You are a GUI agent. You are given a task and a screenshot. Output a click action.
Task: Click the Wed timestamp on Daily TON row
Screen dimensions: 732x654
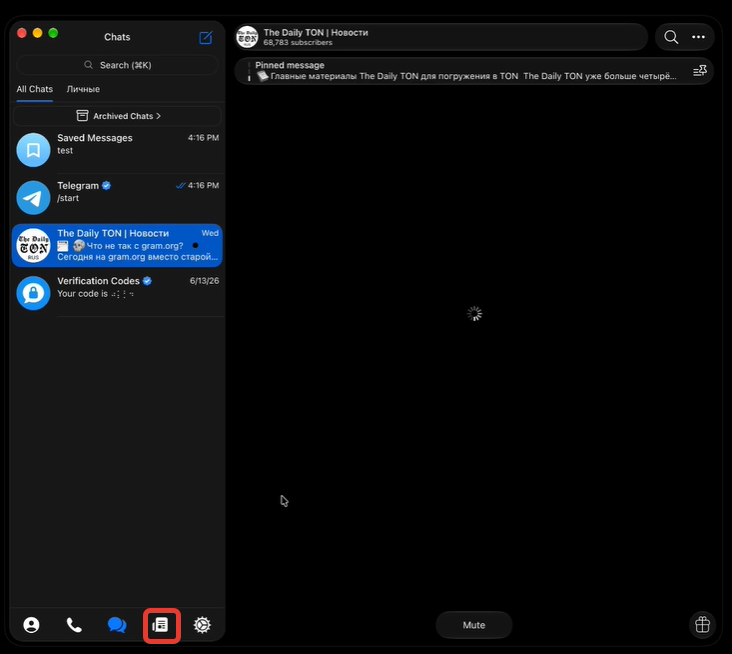tap(210, 233)
